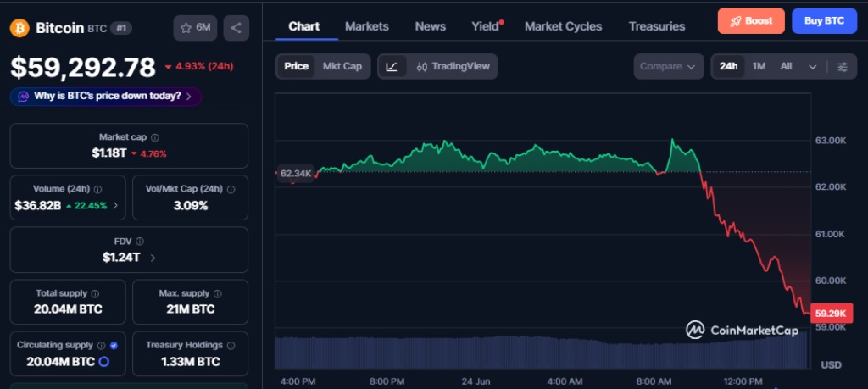Click the $59,292.78 price text
This screenshot has width=868, height=389.
coord(83,68)
